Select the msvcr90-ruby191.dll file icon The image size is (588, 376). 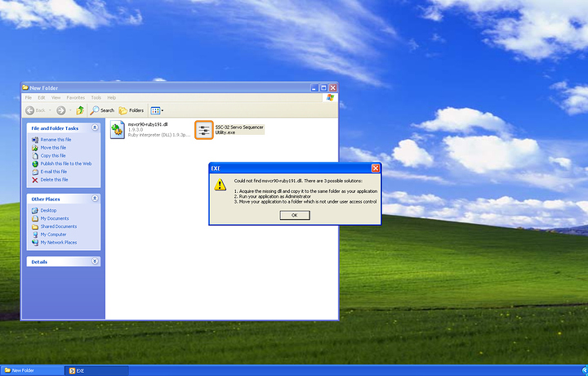coord(118,130)
